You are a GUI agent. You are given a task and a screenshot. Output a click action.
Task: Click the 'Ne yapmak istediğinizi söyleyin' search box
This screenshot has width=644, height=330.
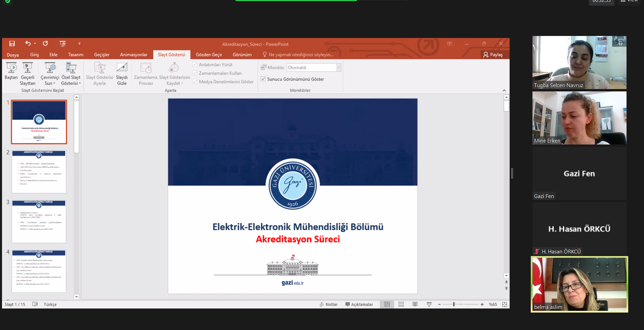pos(298,55)
